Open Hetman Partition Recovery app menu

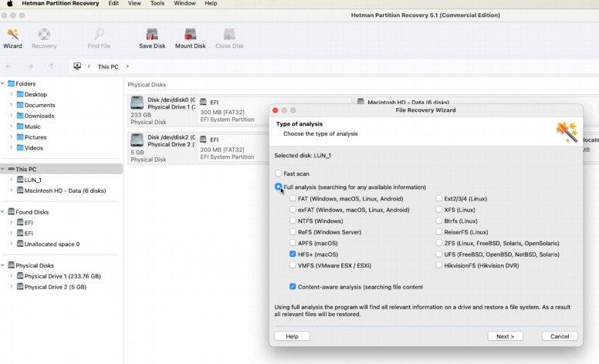tap(60, 3)
